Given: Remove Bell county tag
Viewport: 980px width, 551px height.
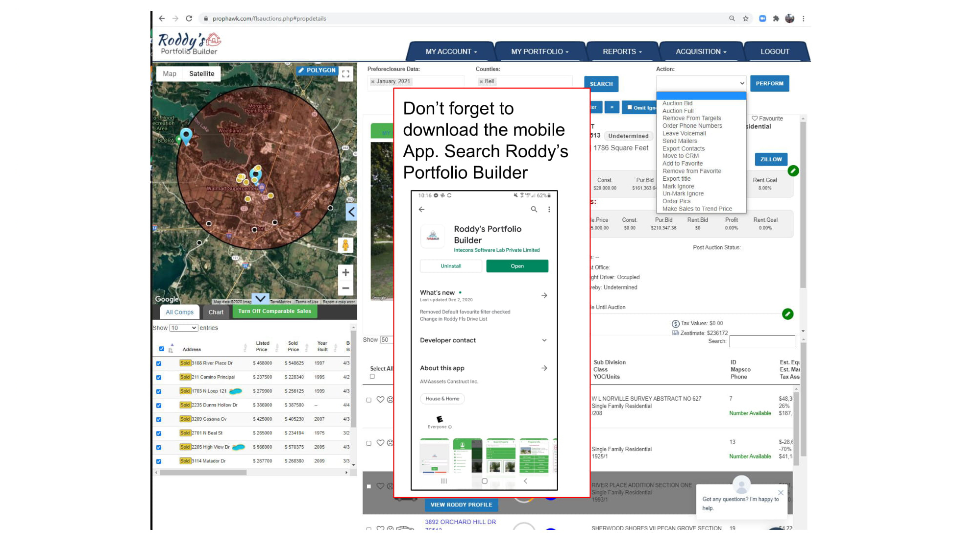Looking at the screenshot, I should click(481, 82).
